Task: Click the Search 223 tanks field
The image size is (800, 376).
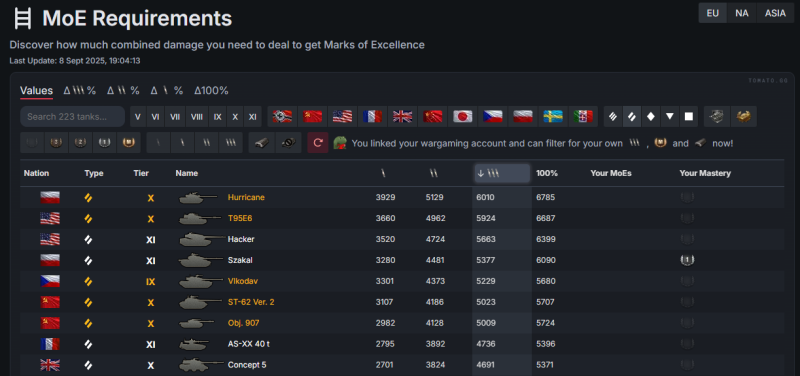Action: [72, 116]
